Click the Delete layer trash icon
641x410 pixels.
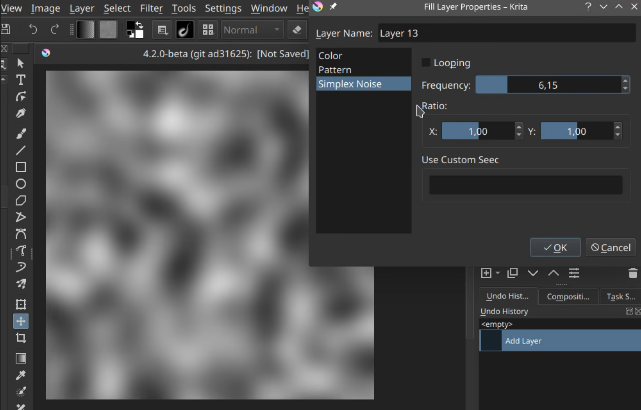coord(632,273)
